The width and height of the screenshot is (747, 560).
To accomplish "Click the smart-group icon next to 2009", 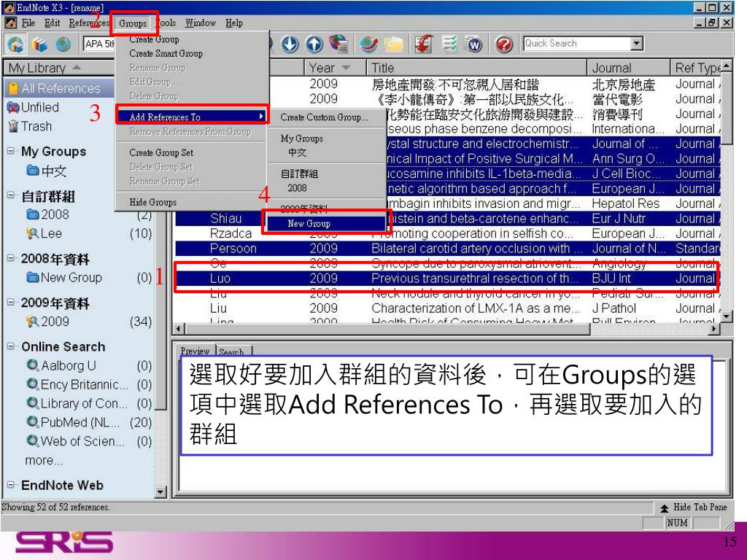I will 33,322.
